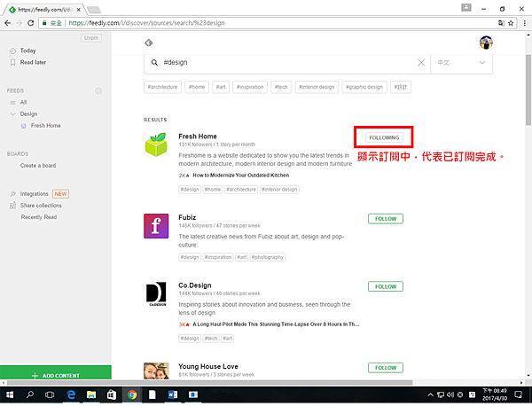Click the feedly logo icon above the search bar

pos(149,43)
